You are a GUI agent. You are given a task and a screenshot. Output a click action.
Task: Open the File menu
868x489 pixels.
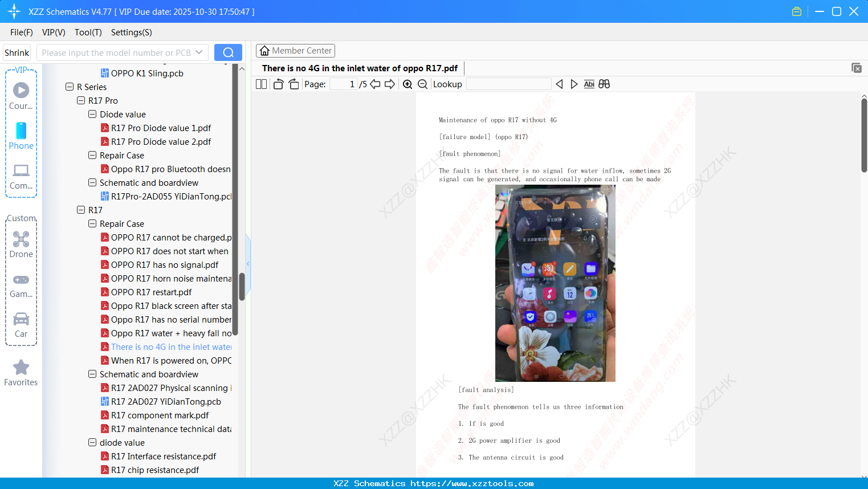(x=21, y=32)
